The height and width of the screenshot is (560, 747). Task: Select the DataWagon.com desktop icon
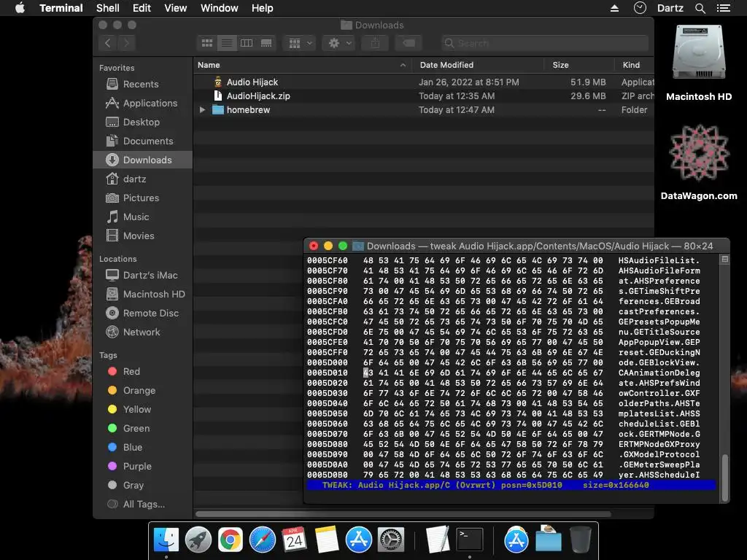[698, 163]
